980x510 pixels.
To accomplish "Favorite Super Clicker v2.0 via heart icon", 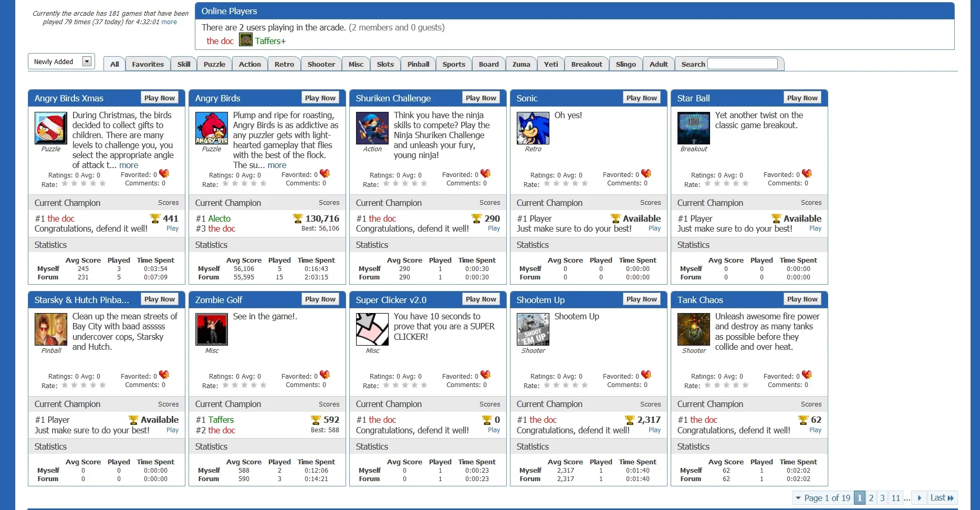I will tap(486, 374).
